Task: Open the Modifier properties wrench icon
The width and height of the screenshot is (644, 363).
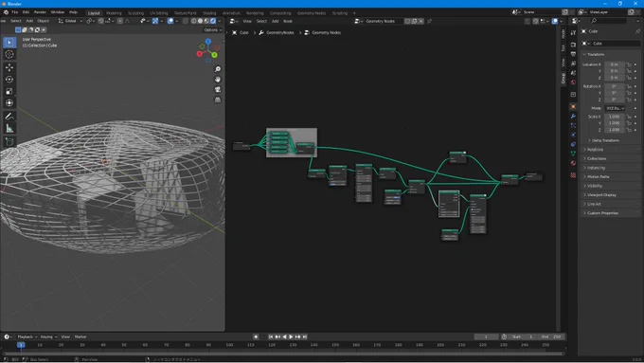Action: tap(573, 116)
